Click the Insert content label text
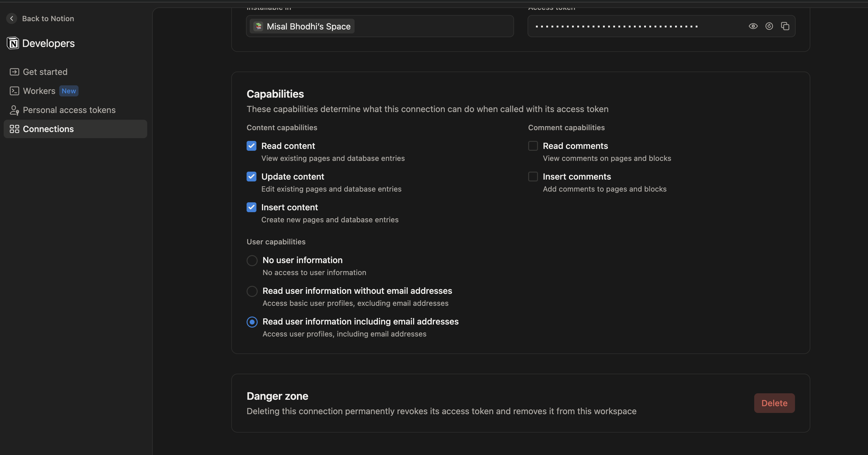 [x=290, y=207]
